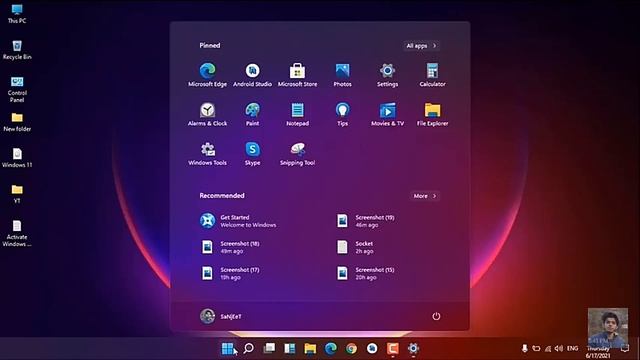Open Windows Tools
640x360 pixels.
pyautogui.click(x=207, y=153)
